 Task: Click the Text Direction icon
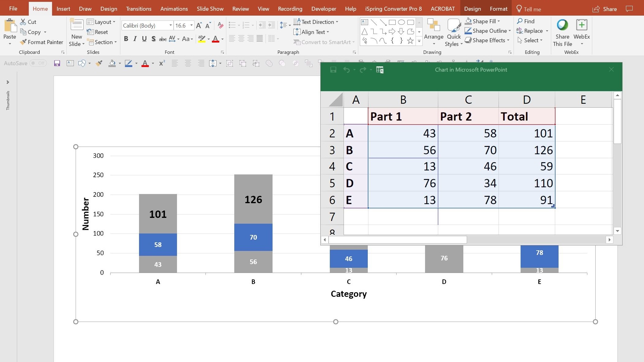[x=296, y=21]
